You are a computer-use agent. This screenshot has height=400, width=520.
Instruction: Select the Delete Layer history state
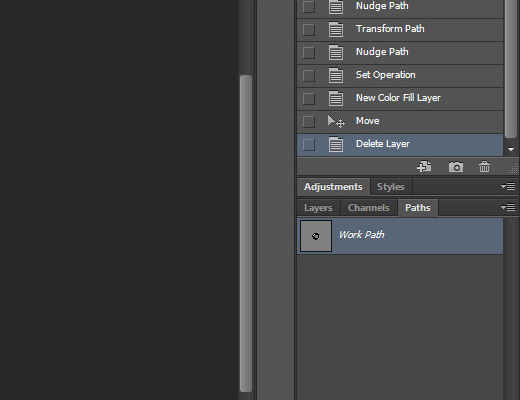point(400,144)
